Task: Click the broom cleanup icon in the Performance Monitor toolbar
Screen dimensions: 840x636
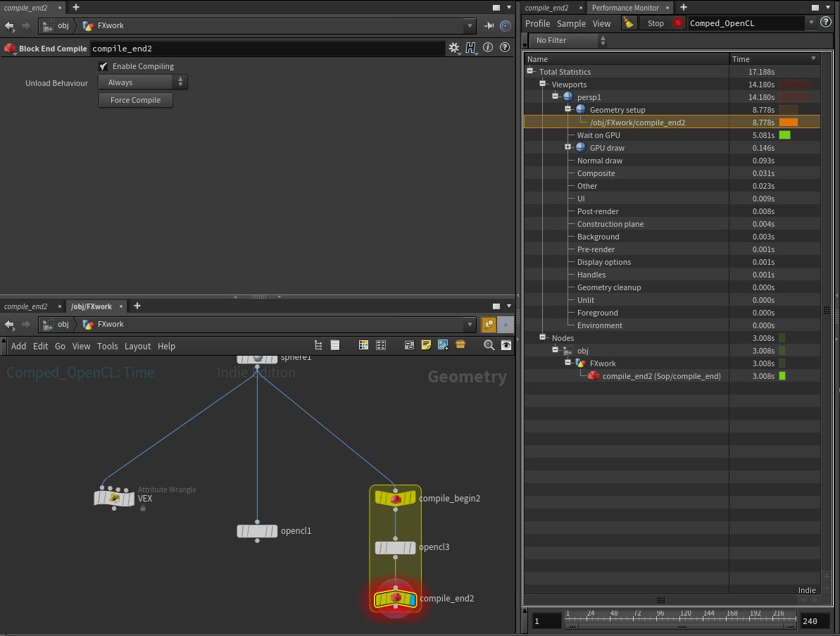Action: point(629,23)
